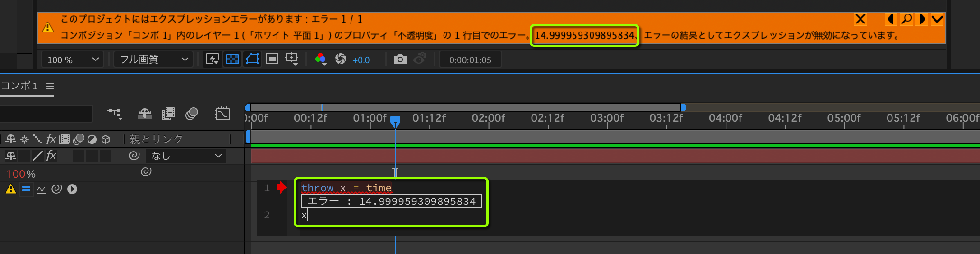Toggle mask and shape path visibility
The image size is (980, 254).
point(252,60)
